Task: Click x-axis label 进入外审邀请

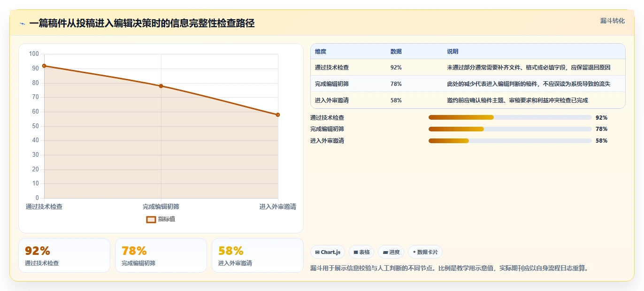Action: click(278, 207)
